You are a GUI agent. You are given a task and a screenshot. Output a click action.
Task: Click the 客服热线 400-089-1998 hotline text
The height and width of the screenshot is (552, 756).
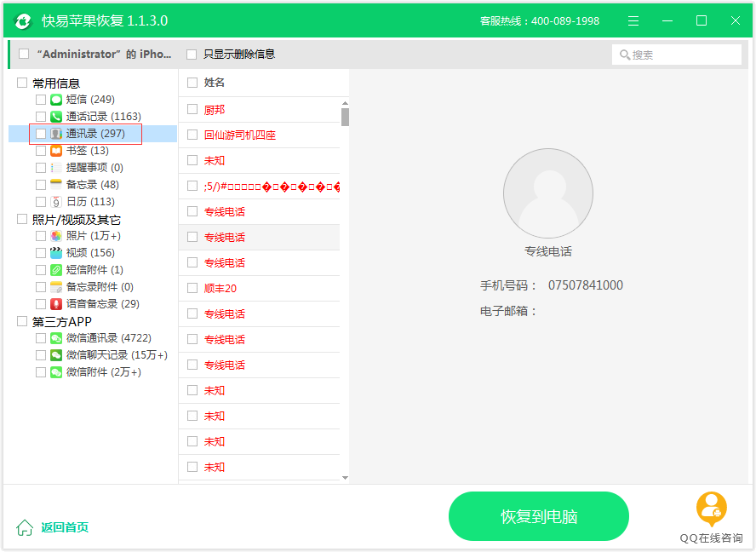pos(540,21)
